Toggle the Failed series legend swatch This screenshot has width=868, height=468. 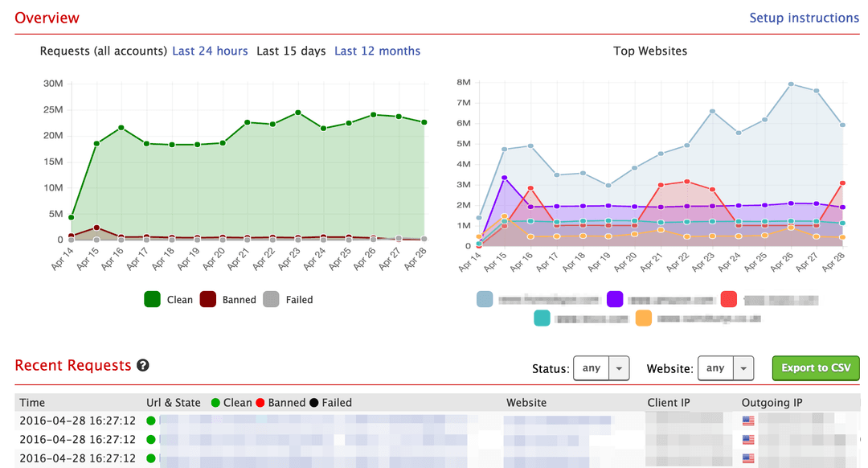[271, 299]
